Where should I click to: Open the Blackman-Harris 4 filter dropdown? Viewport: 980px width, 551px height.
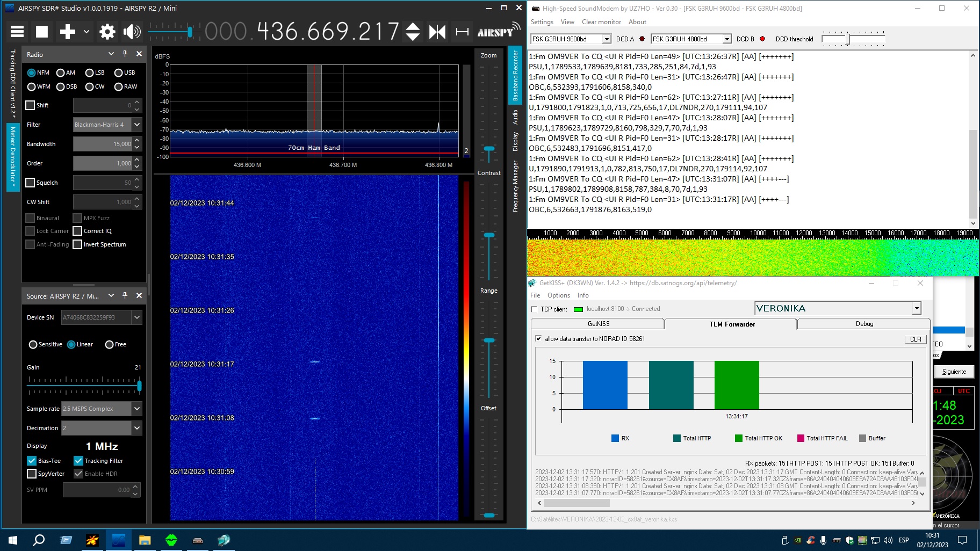[137, 125]
